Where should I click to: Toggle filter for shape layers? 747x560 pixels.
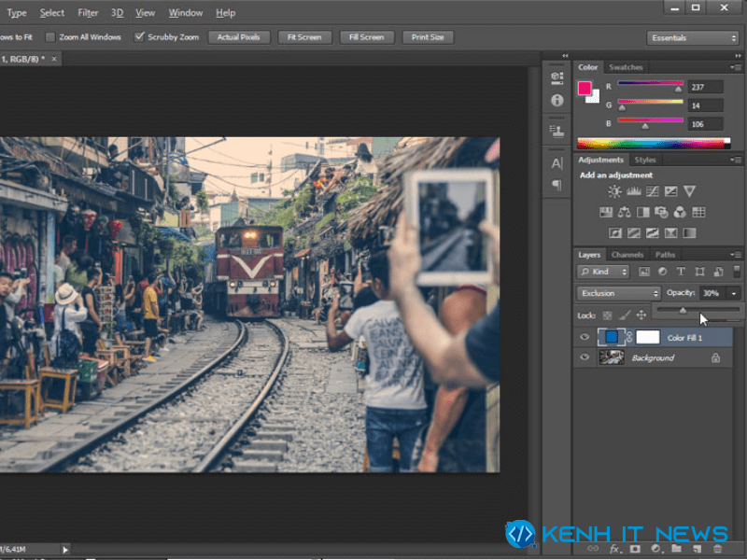point(699,272)
